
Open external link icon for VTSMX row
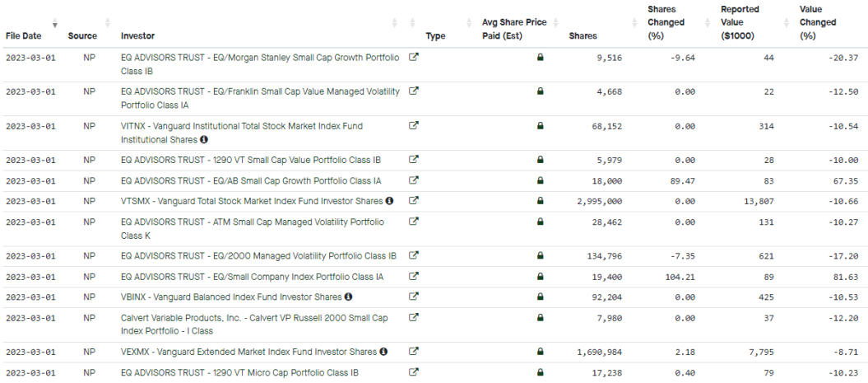(x=413, y=201)
